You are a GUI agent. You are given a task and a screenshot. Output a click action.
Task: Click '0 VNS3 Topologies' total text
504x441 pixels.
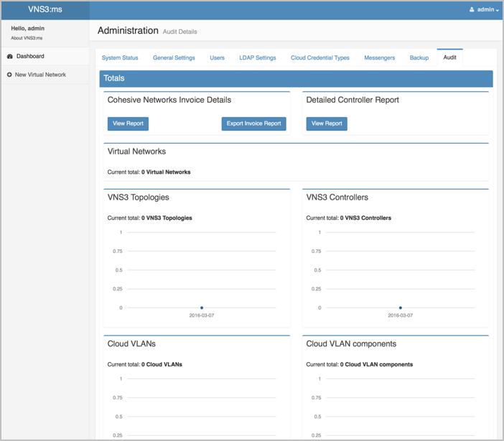[x=167, y=218]
